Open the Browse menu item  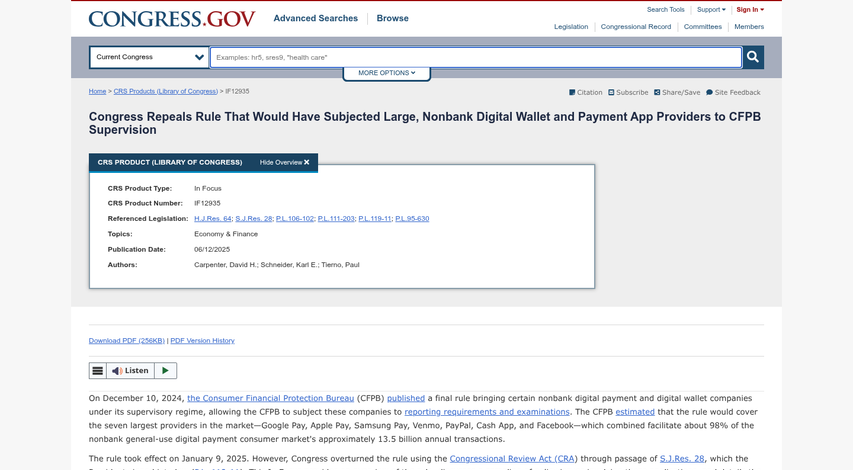click(x=392, y=18)
